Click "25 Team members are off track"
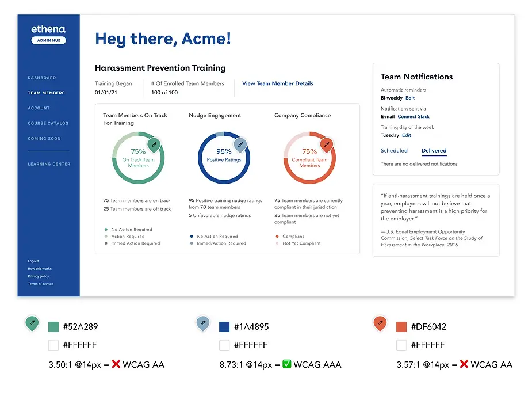 coord(137,209)
